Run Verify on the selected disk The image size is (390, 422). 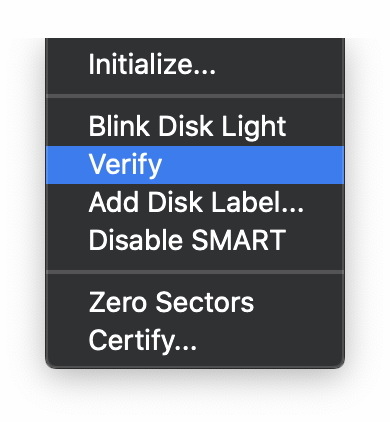tap(195, 165)
